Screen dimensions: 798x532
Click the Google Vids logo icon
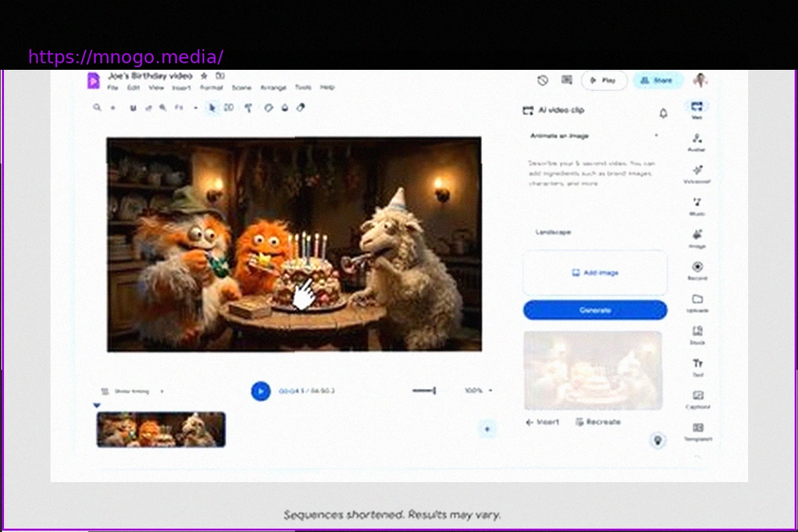pyautogui.click(x=93, y=80)
